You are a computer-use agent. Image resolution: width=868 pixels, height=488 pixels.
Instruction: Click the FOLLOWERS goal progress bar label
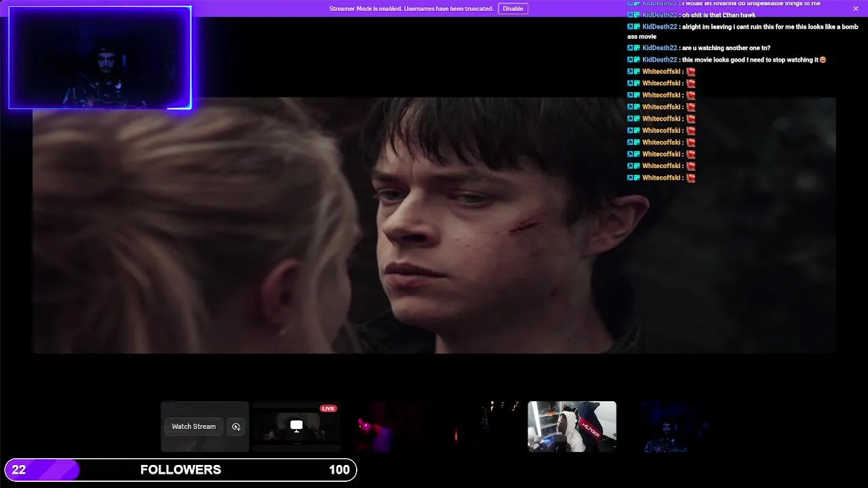(x=180, y=470)
